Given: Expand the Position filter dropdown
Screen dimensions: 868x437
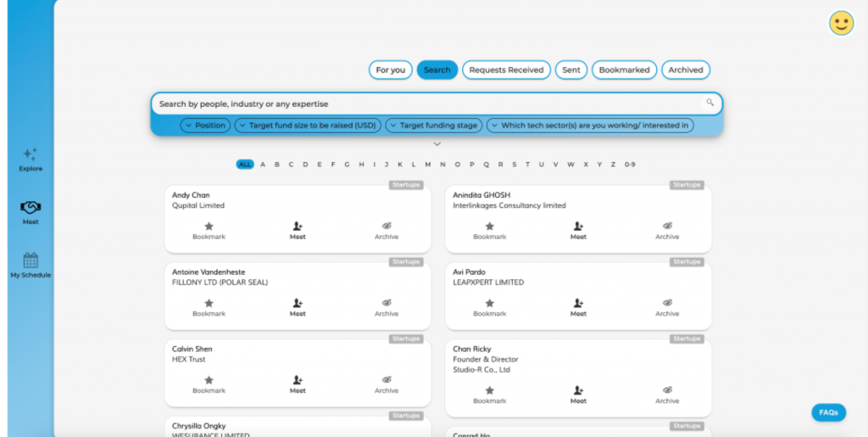Looking at the screenshot, I should 205,126.
